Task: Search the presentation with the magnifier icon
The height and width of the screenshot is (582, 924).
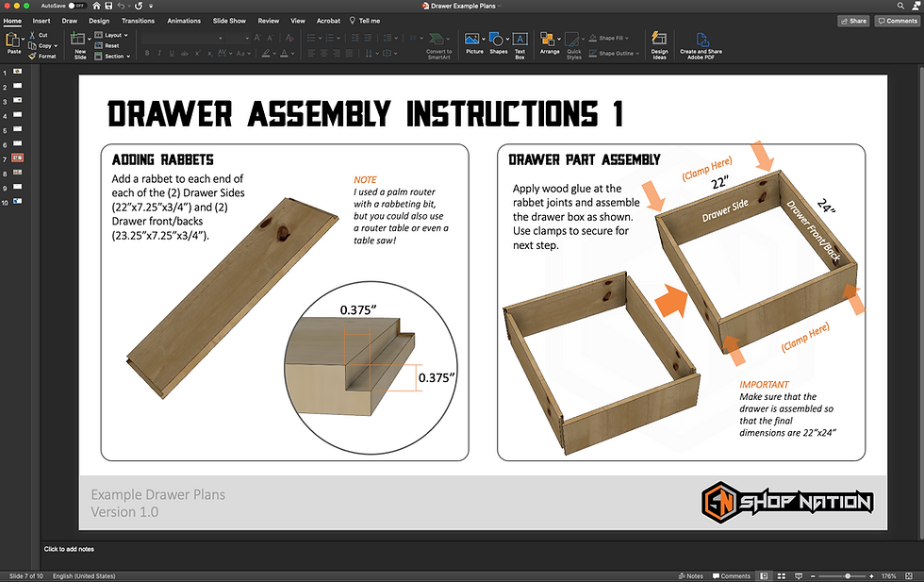Action: (x=900, y=6)
